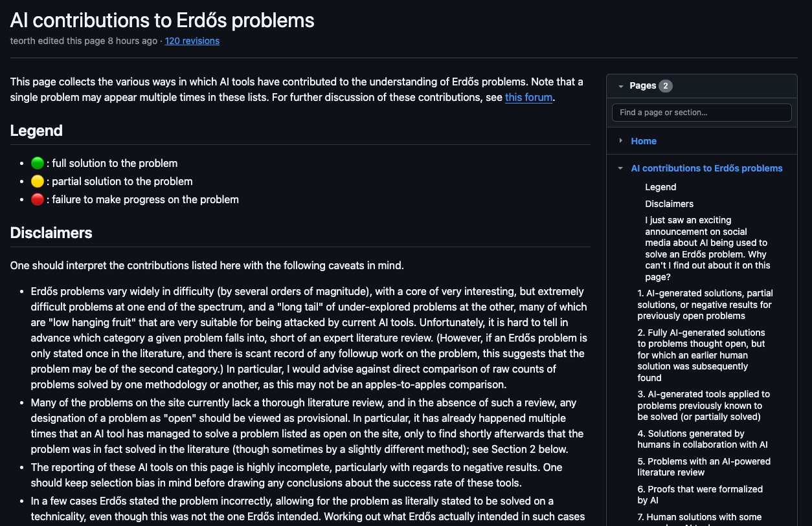
Task: Open the Home wiki page
Action: coord(644,141)
